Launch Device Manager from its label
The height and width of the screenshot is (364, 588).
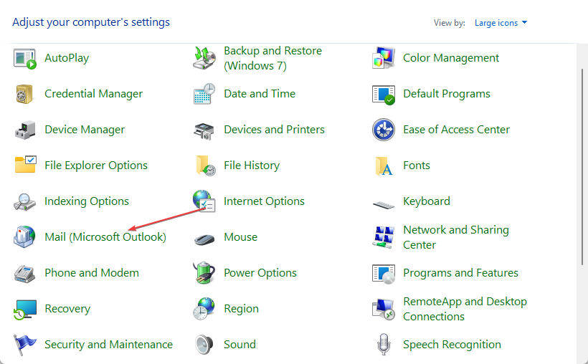pos(85,130)
